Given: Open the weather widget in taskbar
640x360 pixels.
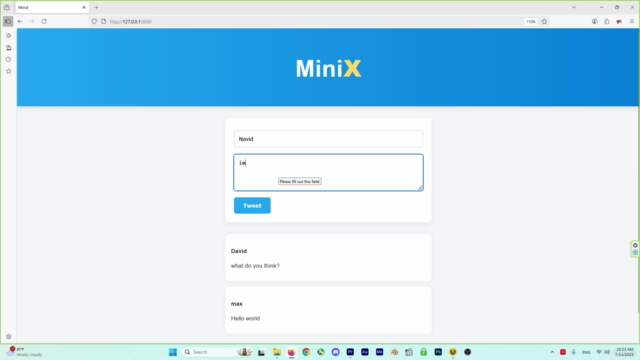Looking at the screenshot, I should tap(24, 352).
